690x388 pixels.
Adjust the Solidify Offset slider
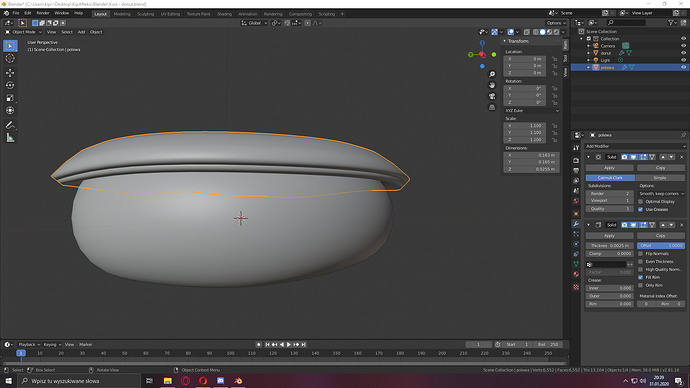[x=661, y=245]
